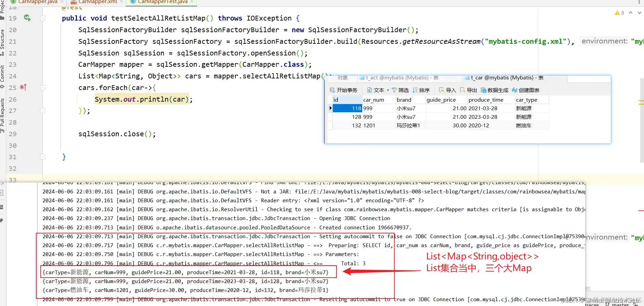Open the Commit tool window
This screenshot has width=644, height=306.
[x=2, y=76]
